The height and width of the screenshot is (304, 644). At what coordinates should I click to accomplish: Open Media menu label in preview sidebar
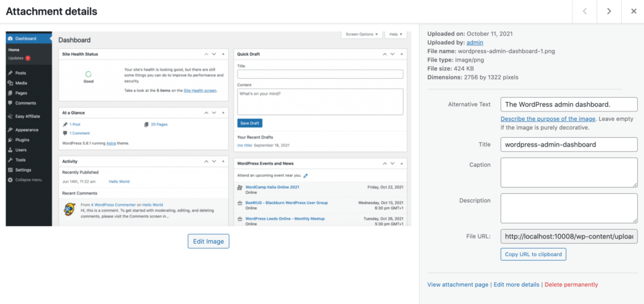point(21,83)
